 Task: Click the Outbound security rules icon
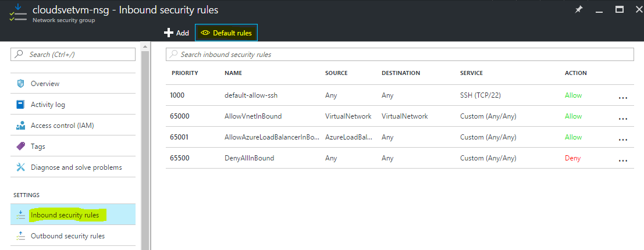(x=20, y=236)
